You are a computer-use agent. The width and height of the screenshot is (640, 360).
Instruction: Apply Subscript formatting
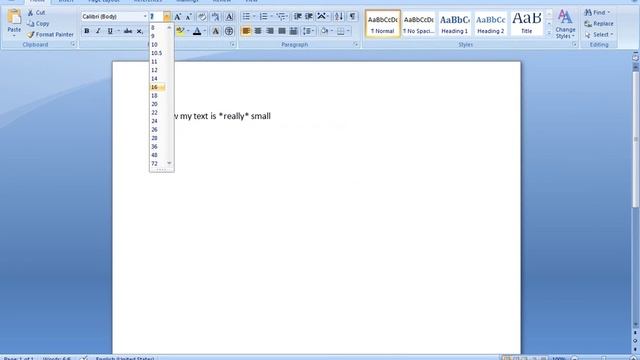click(140, 31)
